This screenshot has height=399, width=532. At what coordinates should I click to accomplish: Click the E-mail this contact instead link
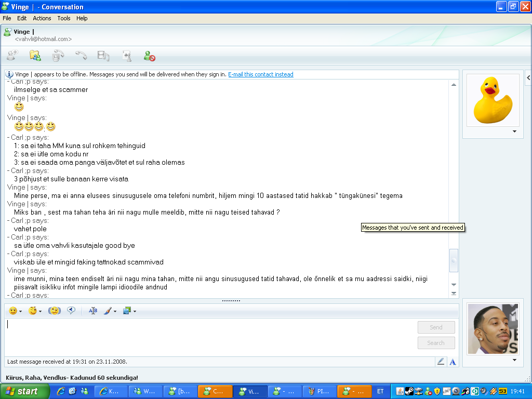(260, 74)
